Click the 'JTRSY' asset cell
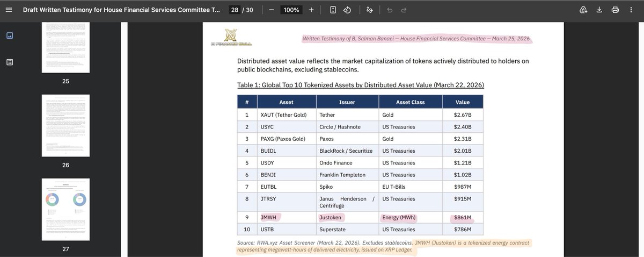 [286, 202]
